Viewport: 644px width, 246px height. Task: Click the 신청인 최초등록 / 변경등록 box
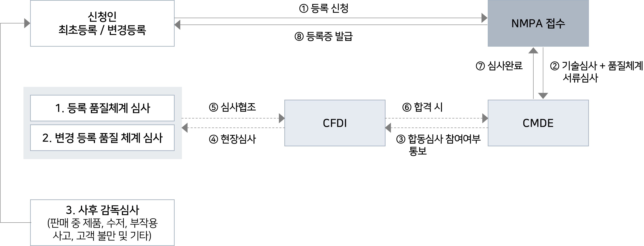click(102, 23)
